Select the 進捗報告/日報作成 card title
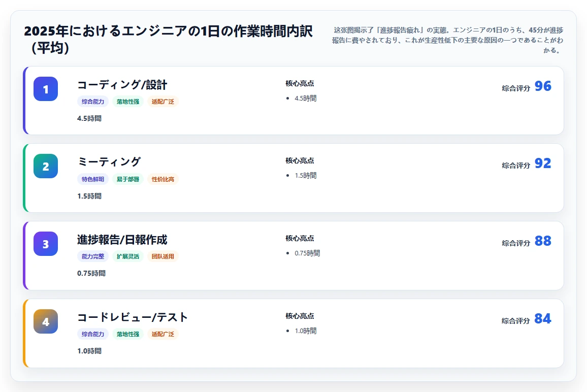The width and height of the screenshot is (587, 392). (122, 240)
